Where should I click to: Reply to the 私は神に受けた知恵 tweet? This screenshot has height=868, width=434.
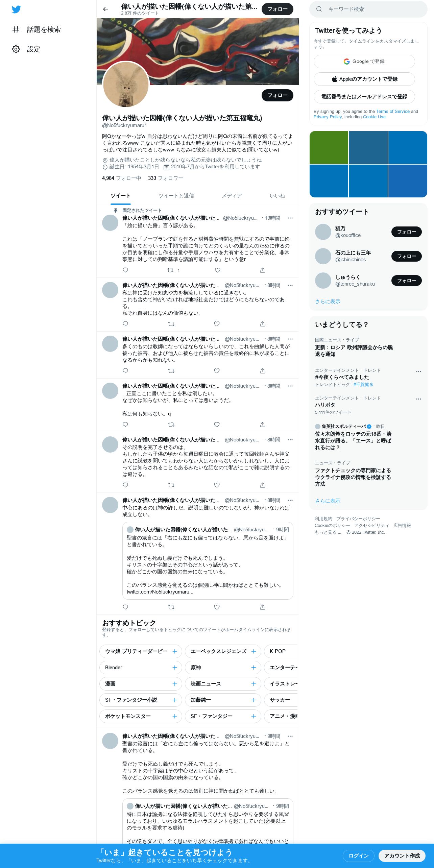pyautogui.click(x=125, y=324)
